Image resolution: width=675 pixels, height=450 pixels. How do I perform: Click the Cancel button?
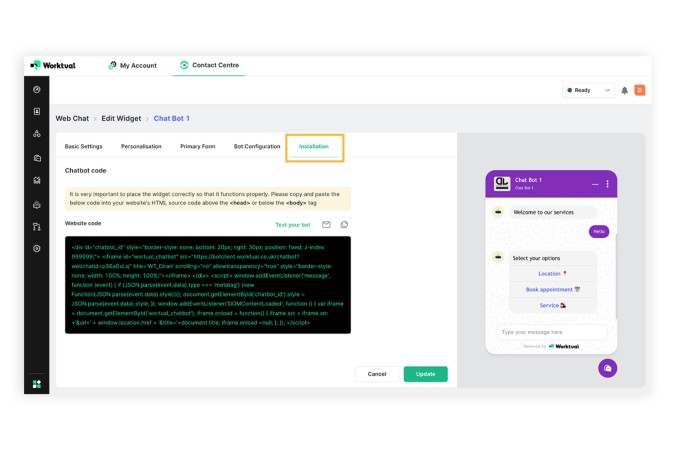[x=377, y=374]
